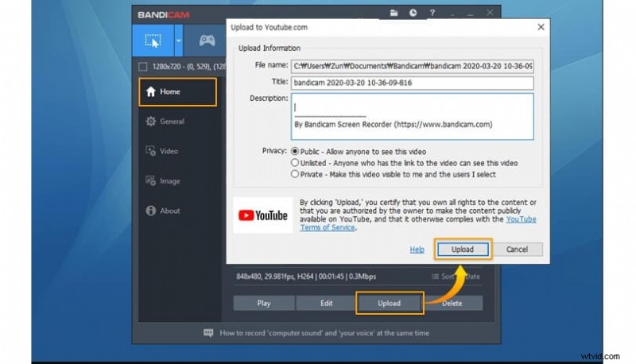Delete the selected recording in Bandicam

[452, 303]
